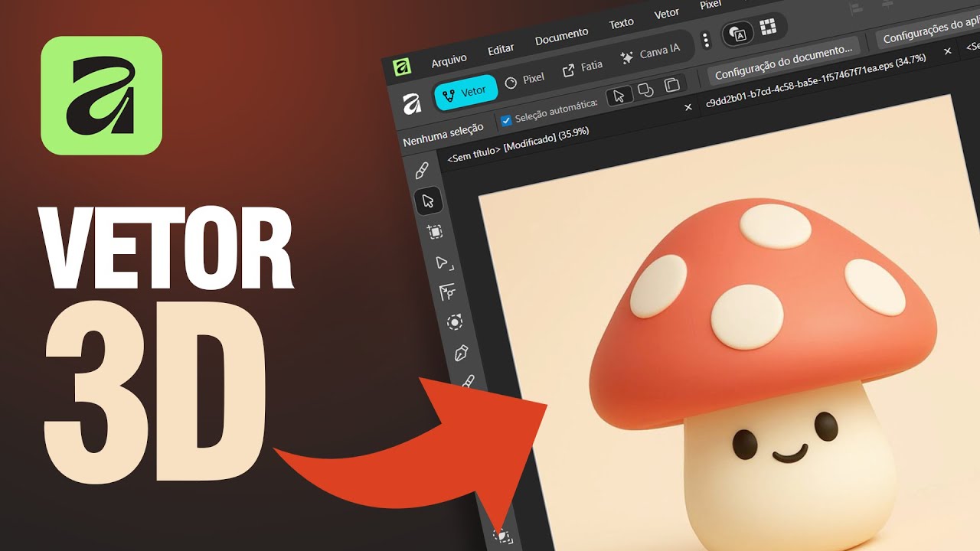The image size is (980, 551).
Task: Select the Artboard tool
Action: (x=434, y=231)
